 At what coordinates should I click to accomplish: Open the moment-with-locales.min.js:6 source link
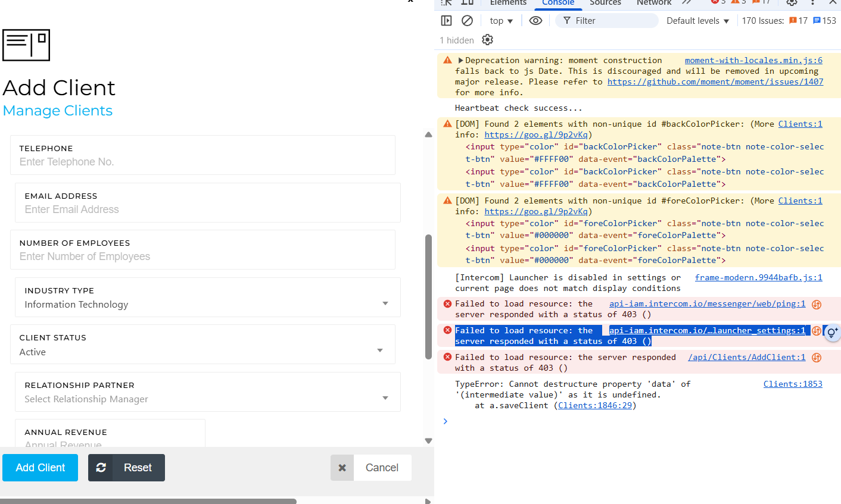[x=753, y=61]
